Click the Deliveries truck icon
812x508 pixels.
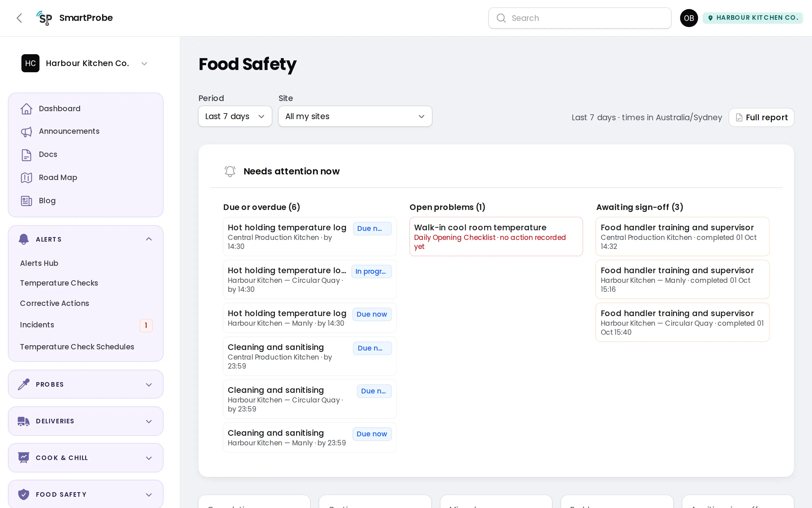point(23,421)
